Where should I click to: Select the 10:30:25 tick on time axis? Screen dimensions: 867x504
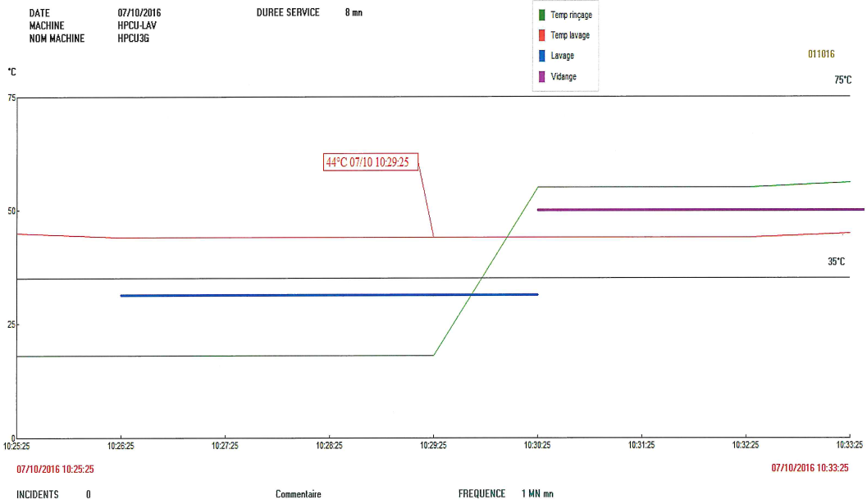coord(537,447)
